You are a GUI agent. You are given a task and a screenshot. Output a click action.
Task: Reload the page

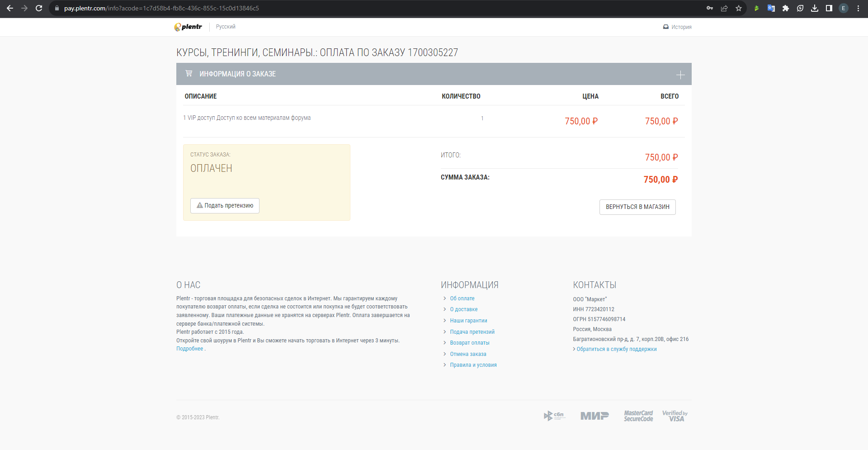39,8
